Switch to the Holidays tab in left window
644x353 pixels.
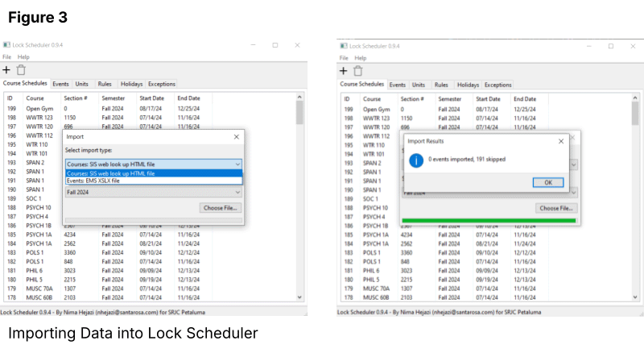coord(130,84)
